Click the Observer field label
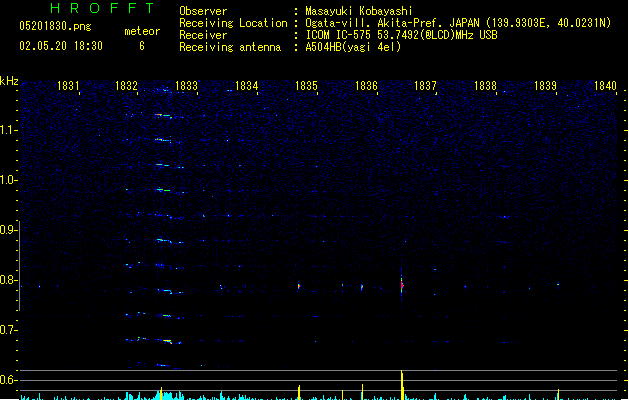The image size is (629, 400). click(x=203, y=11)
